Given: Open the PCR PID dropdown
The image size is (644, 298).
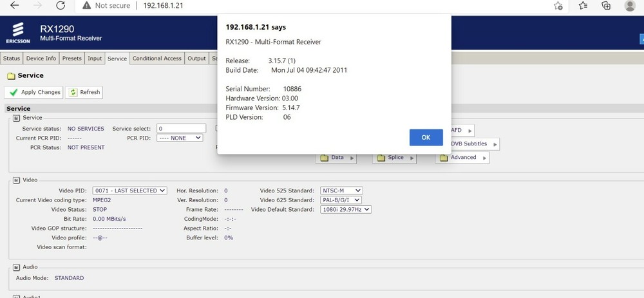Looking at the screenshot, I should (180, 138).
